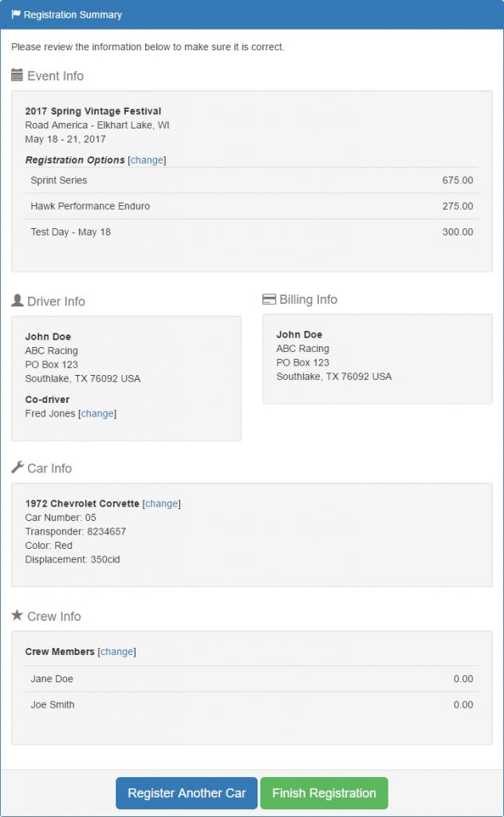Viewport: 504px width, 817px height.
Task: Click John Doe name in Billing Info
Action: 299,334
